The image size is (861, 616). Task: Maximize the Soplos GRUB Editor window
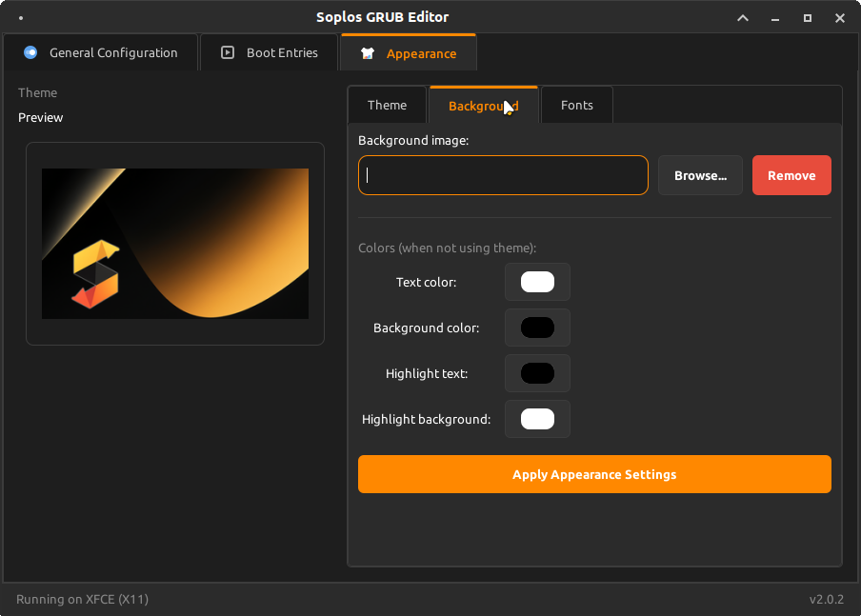coord(808,18)
